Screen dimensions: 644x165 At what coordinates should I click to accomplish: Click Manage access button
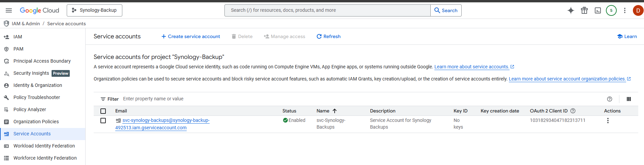pos(284,36)
